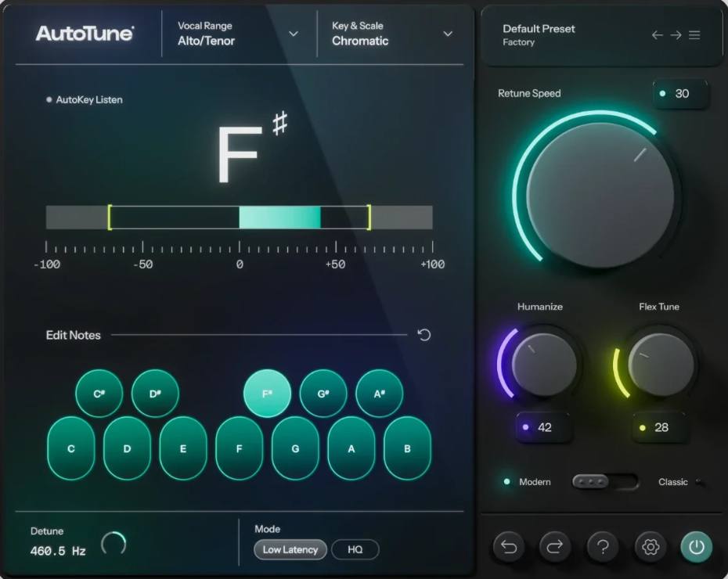The height and width of the screenshot is (579, 728).
Task: Flip the Modern/Classic switch
Action: point(605,482)
